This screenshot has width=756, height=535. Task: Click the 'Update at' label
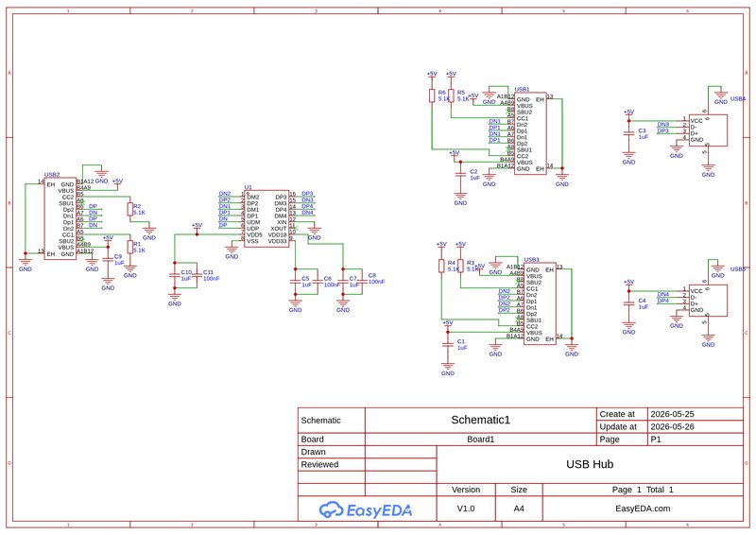point(618,426)
